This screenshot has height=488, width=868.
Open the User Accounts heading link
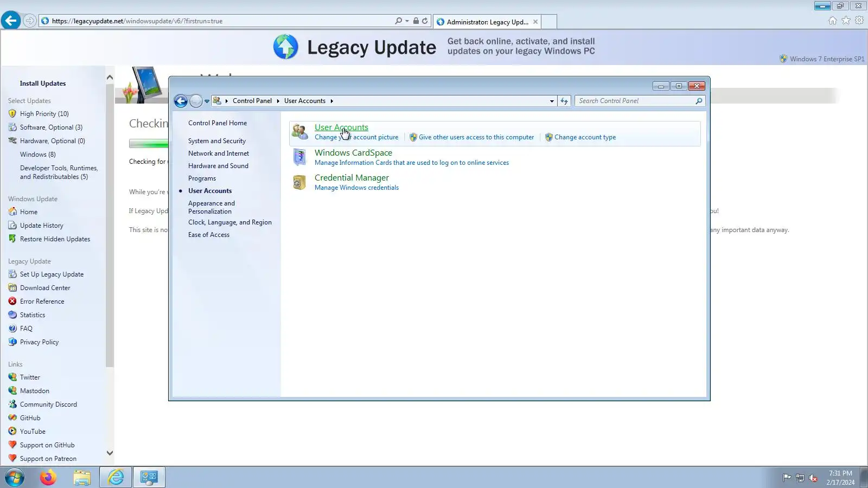pyautogui.click(x=341, y=127)
